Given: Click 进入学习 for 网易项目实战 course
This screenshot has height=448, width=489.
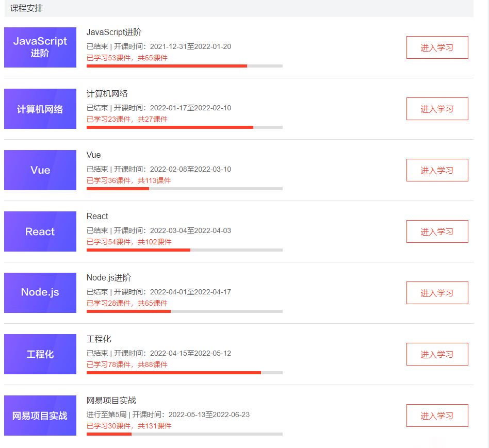Looking at the screenshot, I should pos(437,416).
